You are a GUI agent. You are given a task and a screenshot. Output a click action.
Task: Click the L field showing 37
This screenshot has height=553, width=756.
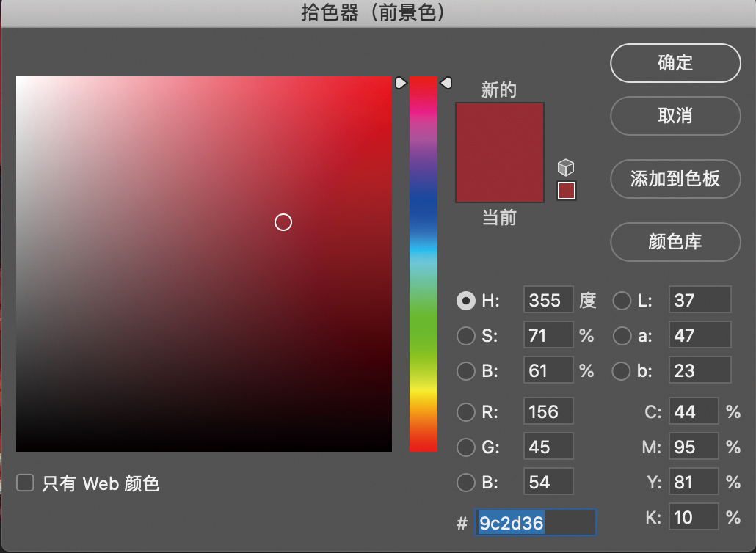pos(700,300)
